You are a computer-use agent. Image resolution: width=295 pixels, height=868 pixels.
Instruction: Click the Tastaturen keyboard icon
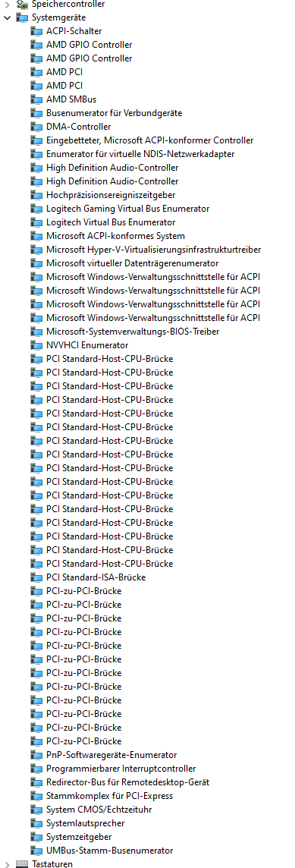point(22,863)
